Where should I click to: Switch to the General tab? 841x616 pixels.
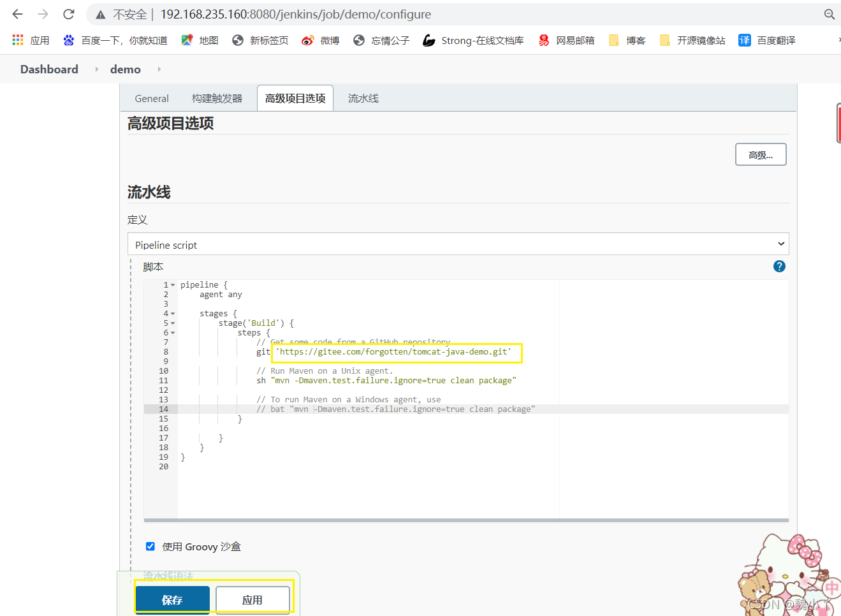point(152,98)
